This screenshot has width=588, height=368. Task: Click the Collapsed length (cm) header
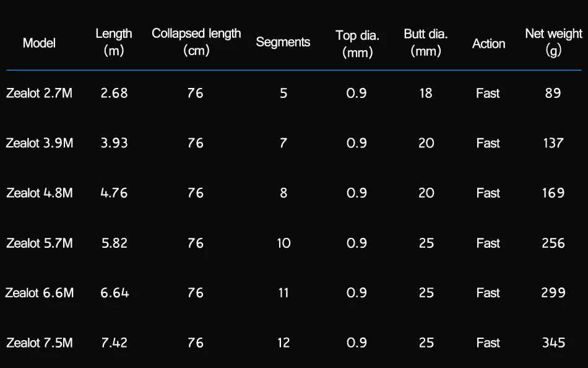[196, 42]
